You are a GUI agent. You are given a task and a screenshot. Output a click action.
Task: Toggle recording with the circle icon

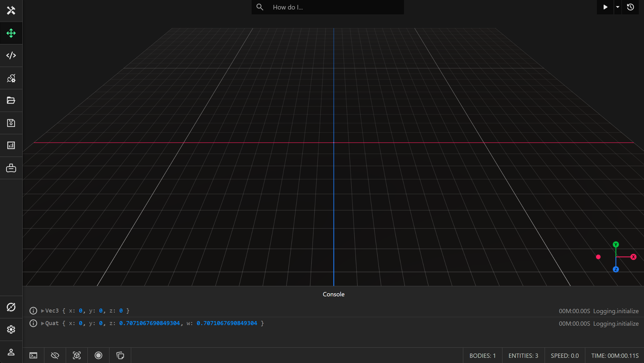click(98, 355)
